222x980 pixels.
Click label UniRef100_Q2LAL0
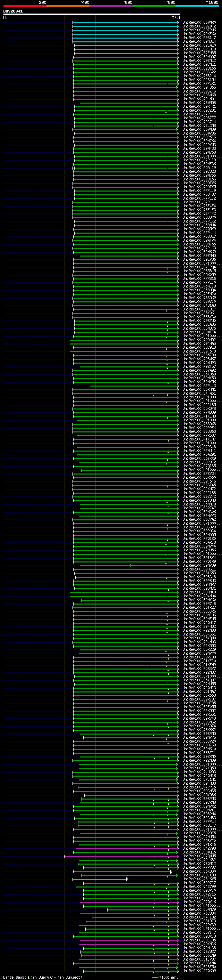tap(199, 46)
